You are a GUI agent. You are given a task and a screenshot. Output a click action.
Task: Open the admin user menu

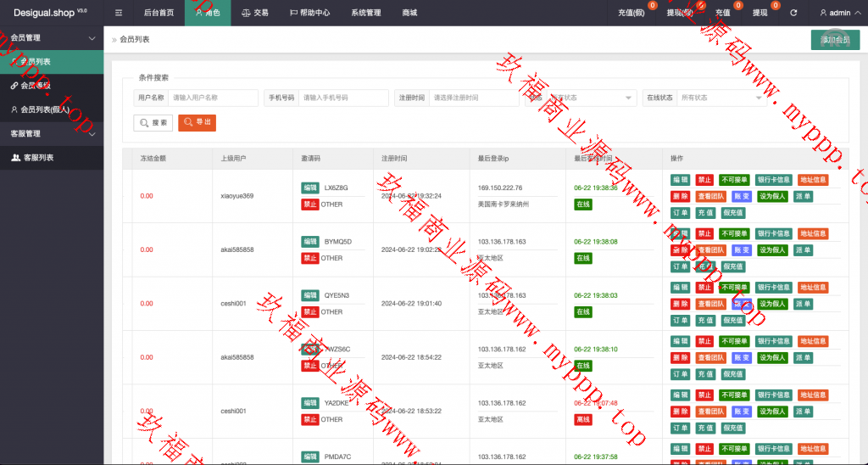(835, 13)
